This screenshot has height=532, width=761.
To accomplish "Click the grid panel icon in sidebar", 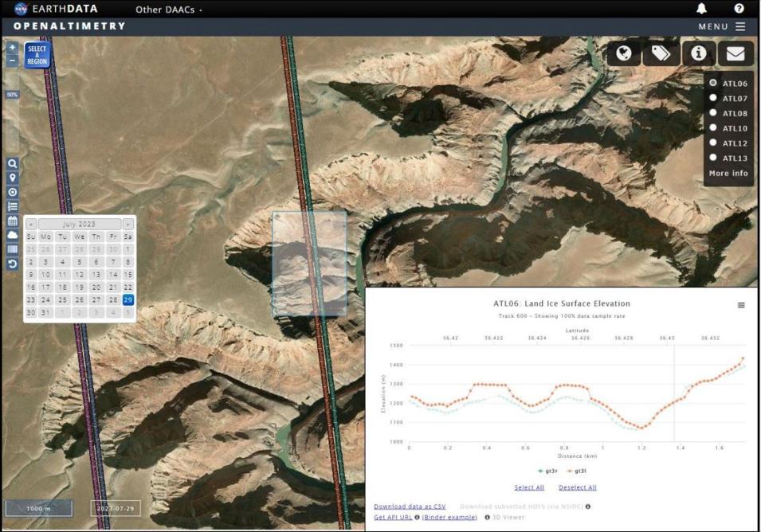I will (x=13, y=249).
